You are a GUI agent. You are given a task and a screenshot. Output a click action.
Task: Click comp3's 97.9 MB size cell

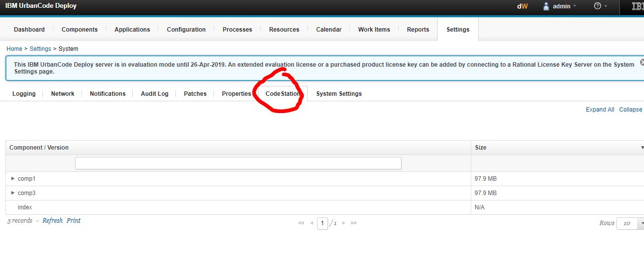(558, 193)
